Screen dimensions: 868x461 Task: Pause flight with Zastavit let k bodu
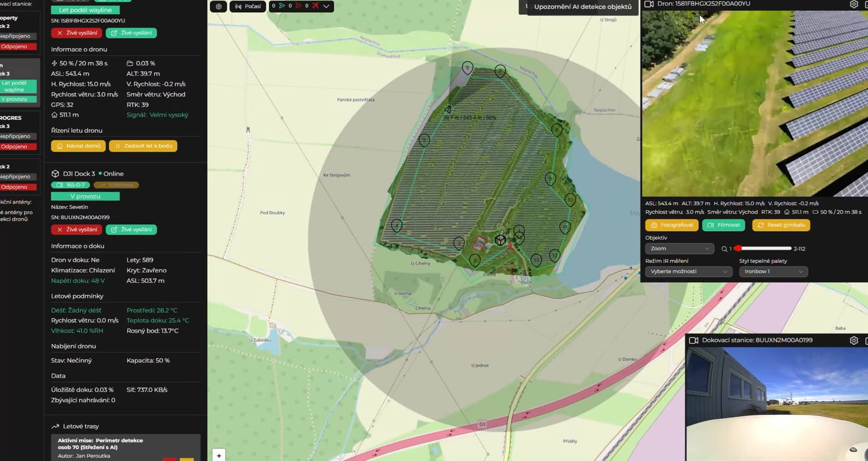click(x=143, y=146)
